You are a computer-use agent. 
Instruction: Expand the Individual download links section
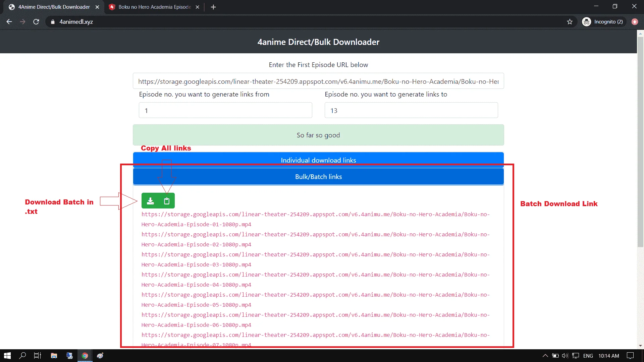(x=318, y=160)
